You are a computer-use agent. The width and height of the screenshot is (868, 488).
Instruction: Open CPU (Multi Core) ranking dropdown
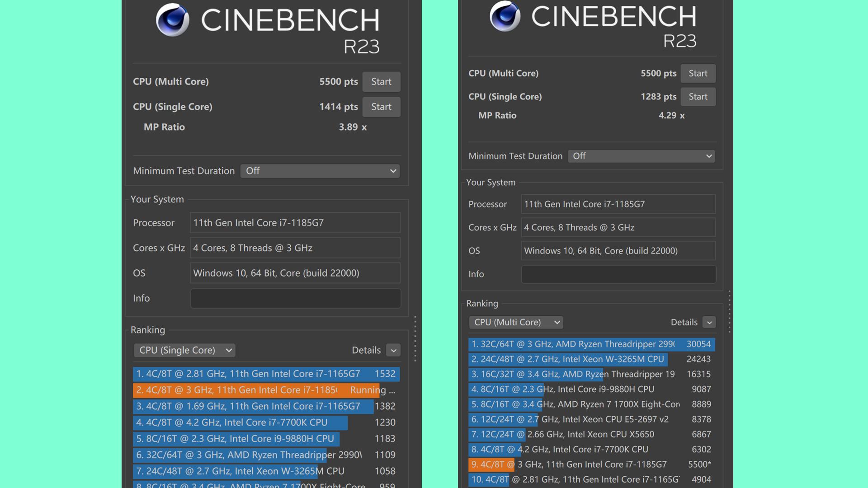[516, 322]
